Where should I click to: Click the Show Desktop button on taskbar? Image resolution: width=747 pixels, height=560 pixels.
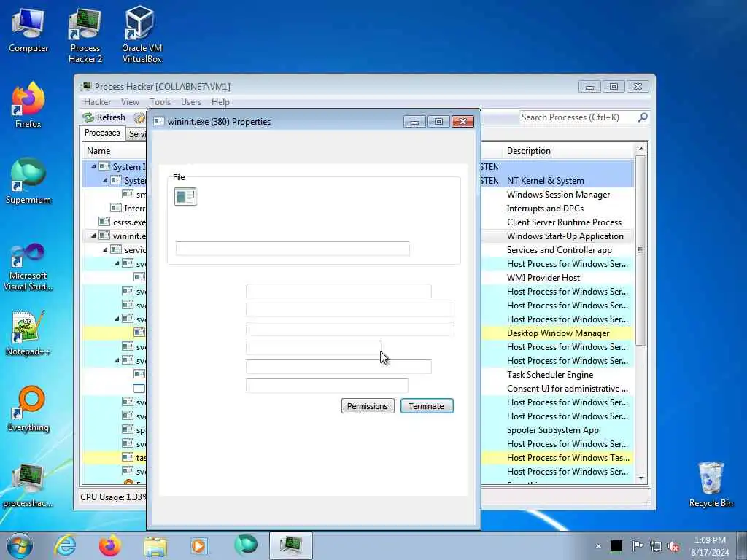click(742, 545)
